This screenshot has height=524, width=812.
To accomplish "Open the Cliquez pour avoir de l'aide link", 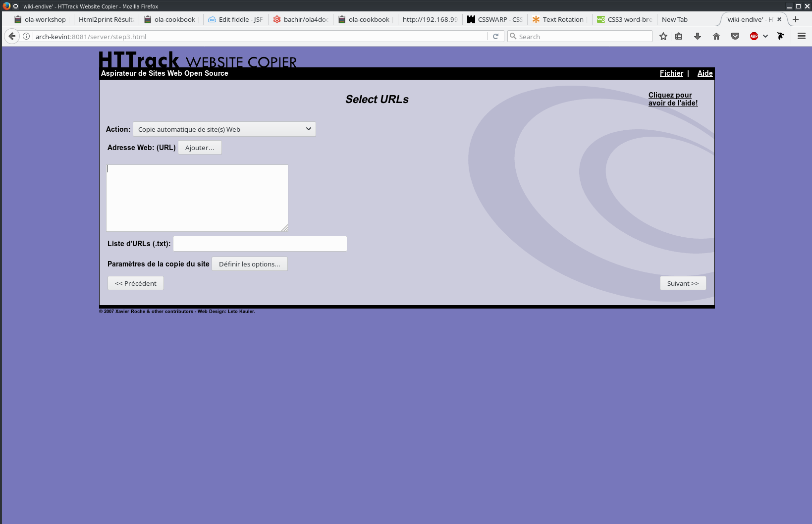I will coord(673,99).
